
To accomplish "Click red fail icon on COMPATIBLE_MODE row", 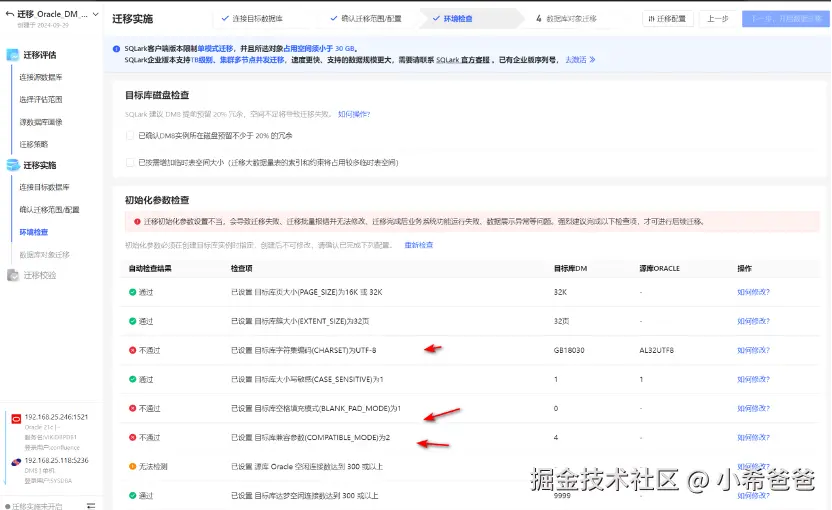I will point(133,437).
